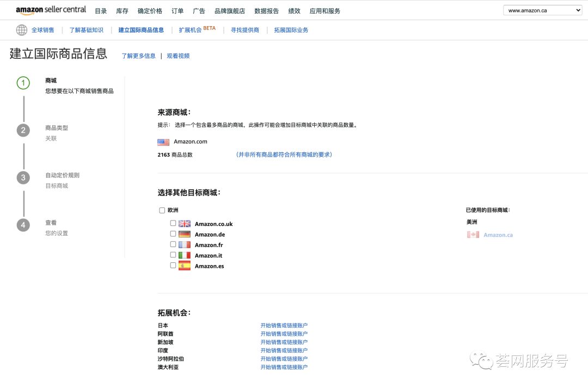Click 开始销售或链接账户 for 日本

[x=284, y=325]
